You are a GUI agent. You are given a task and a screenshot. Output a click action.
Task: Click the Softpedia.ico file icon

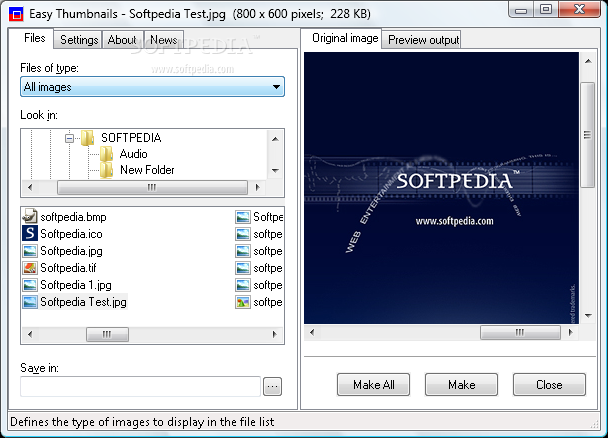click(x=30, y=233)
